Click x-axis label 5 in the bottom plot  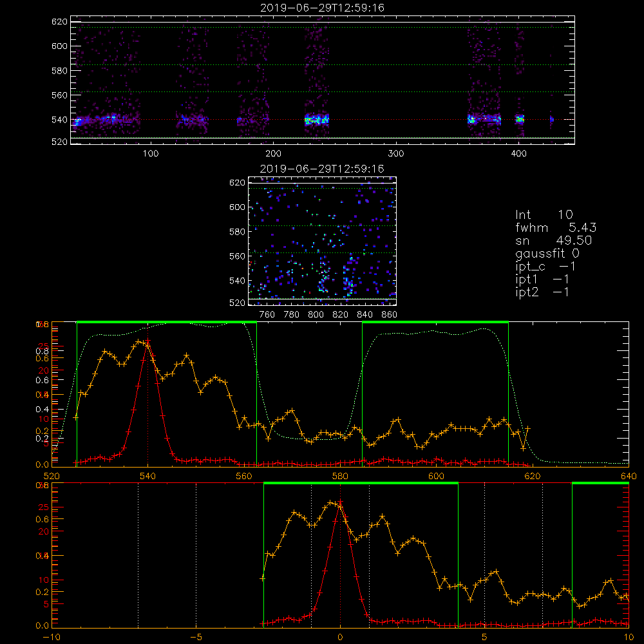484,638
